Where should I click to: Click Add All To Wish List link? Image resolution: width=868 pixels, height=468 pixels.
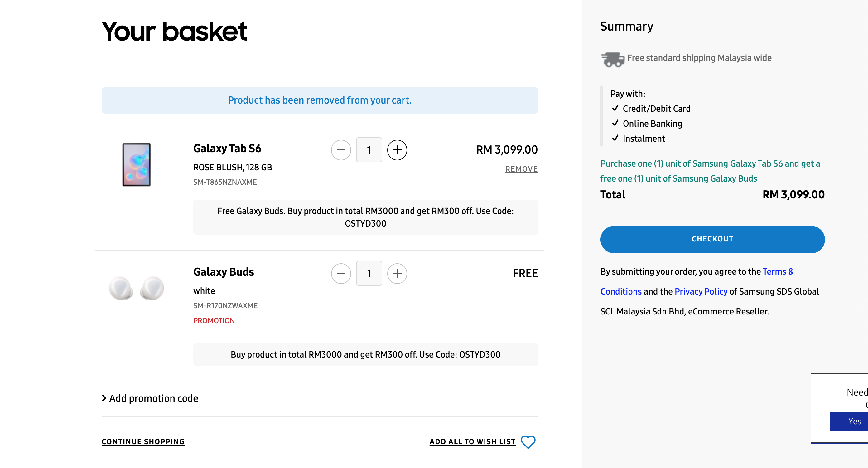tap(472, 442)
